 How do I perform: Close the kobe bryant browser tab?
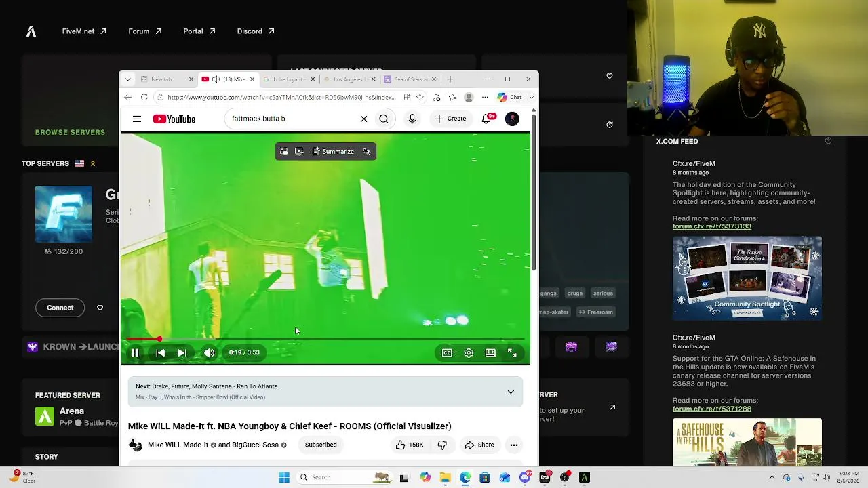(313, 79)
